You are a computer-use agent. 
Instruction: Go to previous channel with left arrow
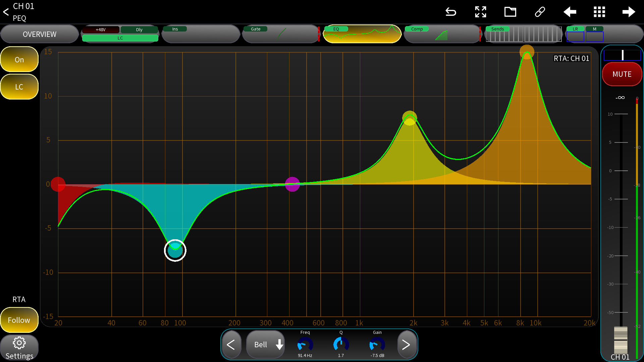pos(570,12)
